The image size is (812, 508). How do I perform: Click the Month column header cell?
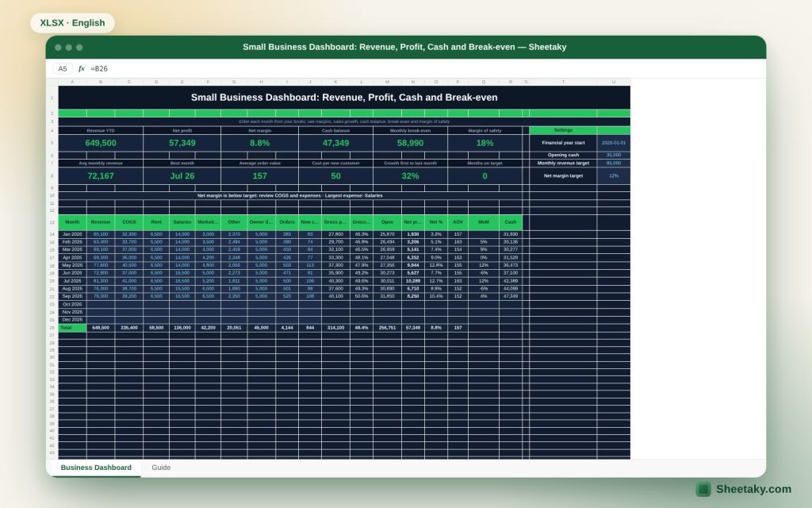click(72, 222)
